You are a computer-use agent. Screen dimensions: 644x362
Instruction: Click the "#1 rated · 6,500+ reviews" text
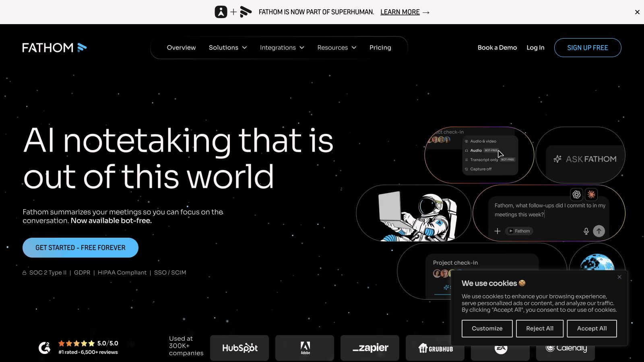(x=88, y=352)
